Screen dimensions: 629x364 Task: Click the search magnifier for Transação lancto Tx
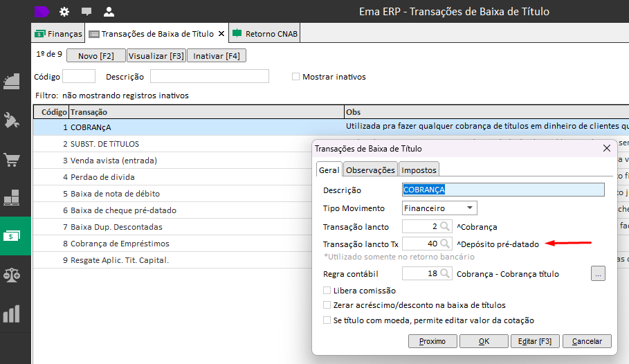click(x=444, y=244)
